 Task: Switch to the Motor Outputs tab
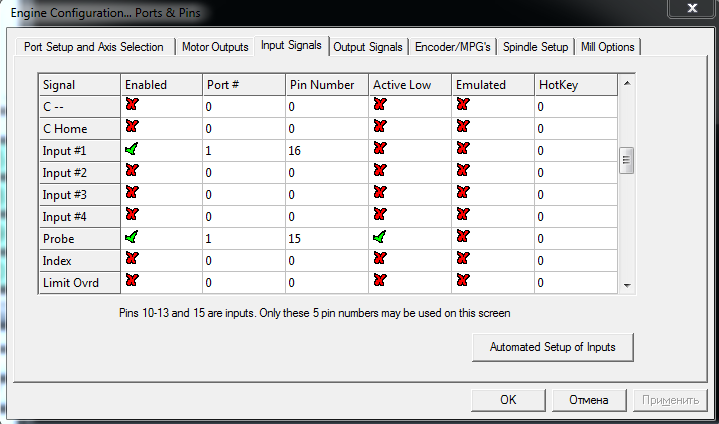coord(215,47)
